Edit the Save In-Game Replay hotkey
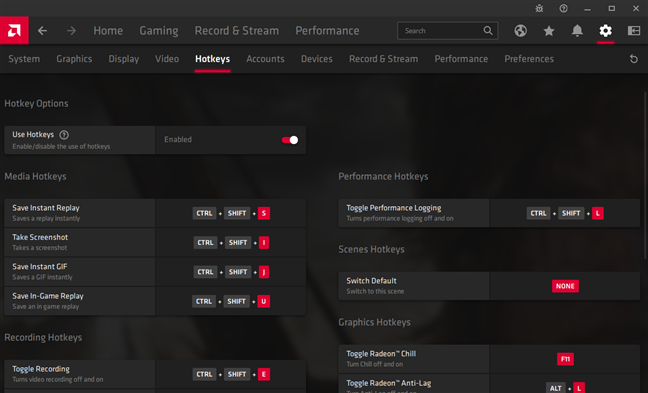This screenshot has height=393, width=648. [231, 301]
